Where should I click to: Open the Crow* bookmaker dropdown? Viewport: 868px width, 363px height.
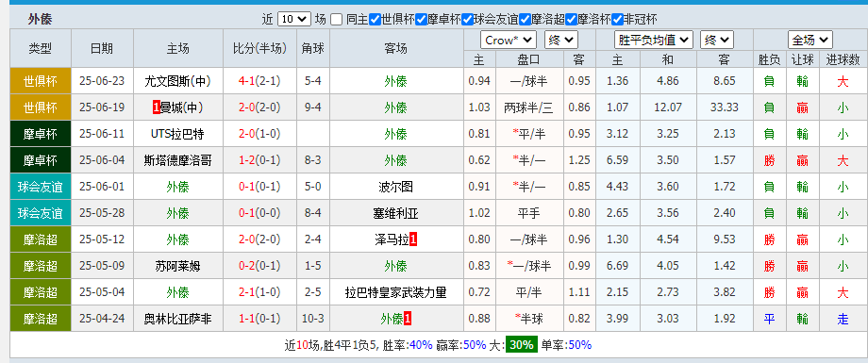click(509, 40)
